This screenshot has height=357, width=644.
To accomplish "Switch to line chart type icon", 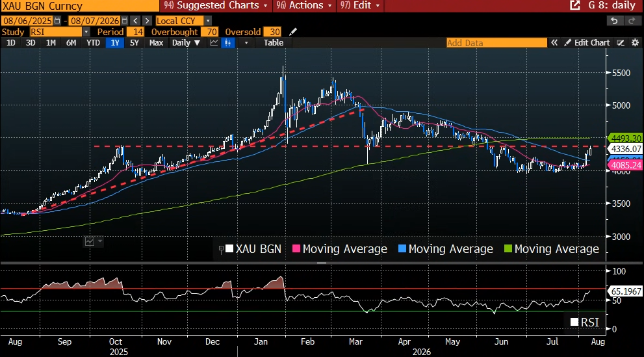I will (x=214, y=43).
